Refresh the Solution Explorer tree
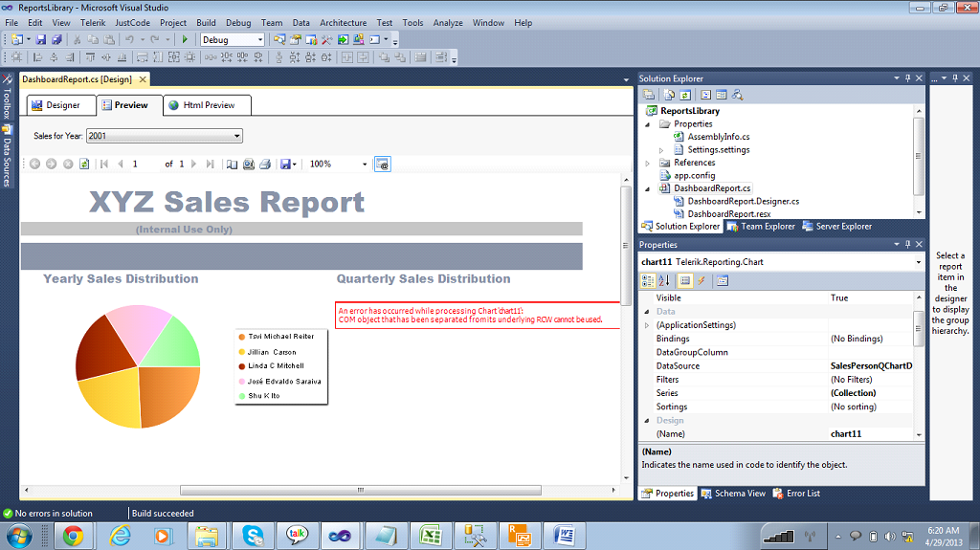 pyautogui.click(x=685, y=95)
